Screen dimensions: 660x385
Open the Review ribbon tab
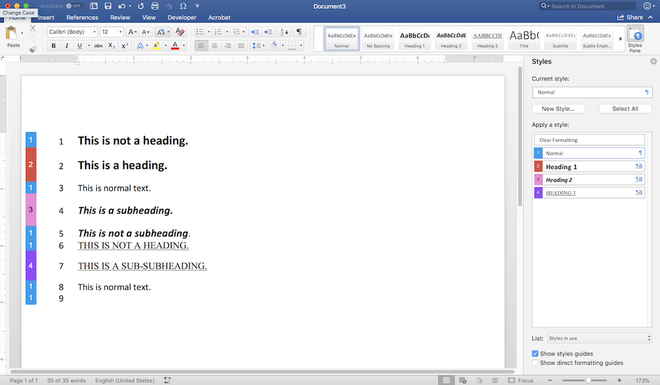pyautogui.click(x=120, y=18)
